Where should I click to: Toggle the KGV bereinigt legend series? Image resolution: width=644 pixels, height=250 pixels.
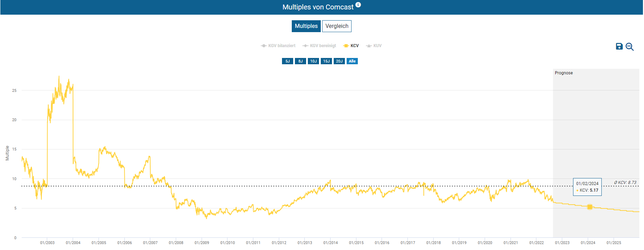pyautogui.click(x=319, y=46)
